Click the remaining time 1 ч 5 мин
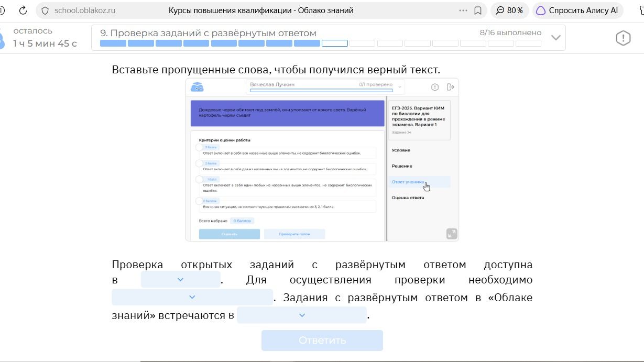The width and height of the screenshot is (644, 362). coord(45,43)
